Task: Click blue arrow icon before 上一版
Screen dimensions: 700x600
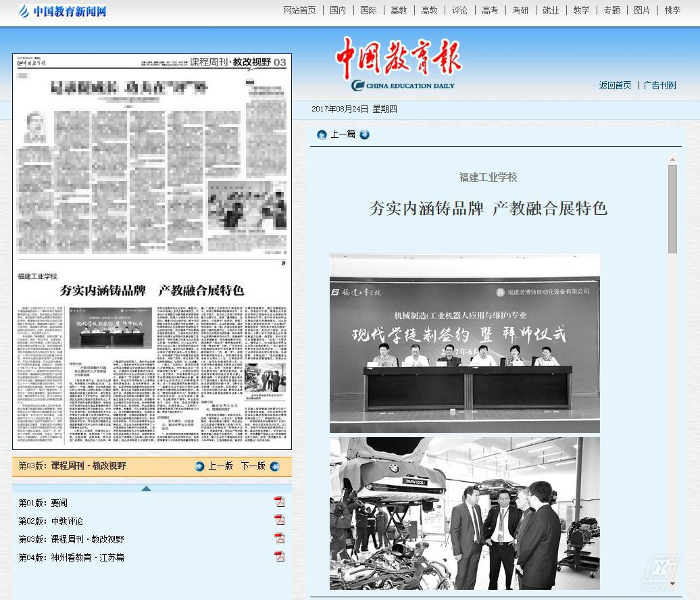Action: click(x=199, y=466)
